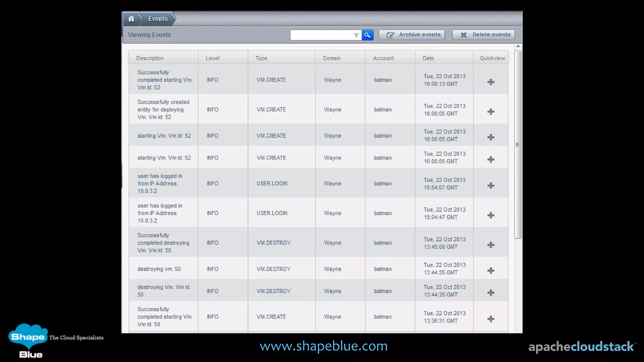Click the 'Tue, 22 Oct 2013 15:54:07 GMT' date
This screenshot has height=362, width=644.
click(x=444, y=184)
